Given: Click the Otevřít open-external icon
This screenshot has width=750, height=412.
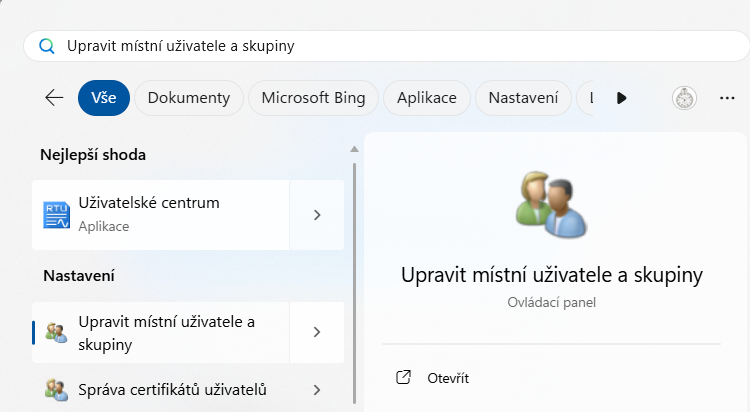Looking at the screenshot, I should 404,378.
